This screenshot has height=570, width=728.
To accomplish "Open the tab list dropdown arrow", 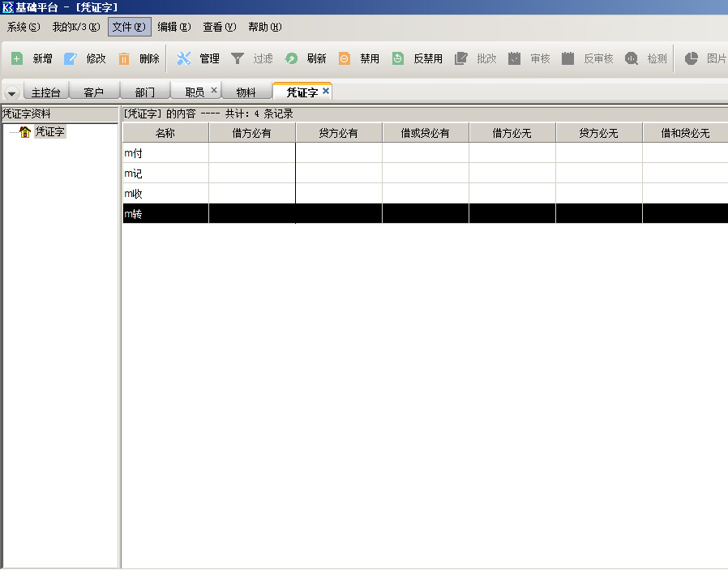I will pos(11,92).
